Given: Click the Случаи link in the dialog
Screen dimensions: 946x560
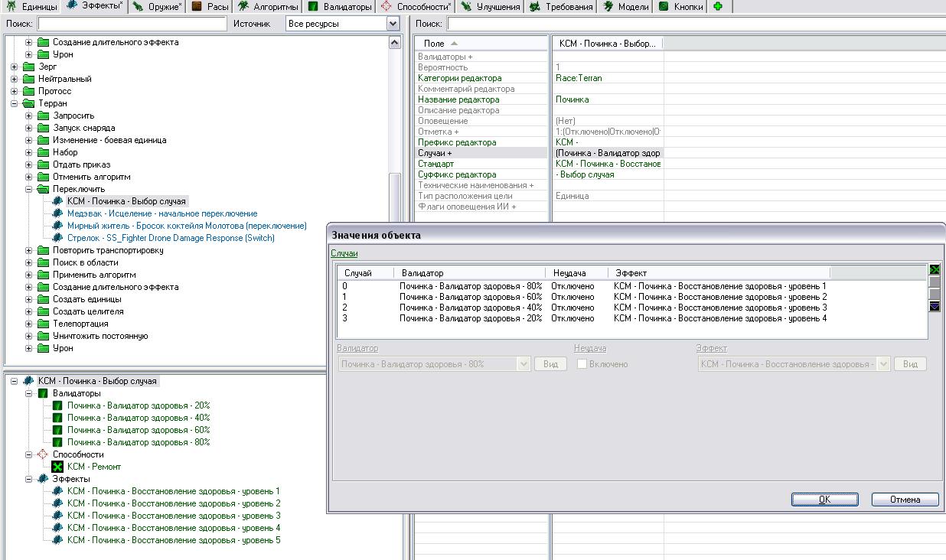Looking at the screenshot, I should [344, 253].
